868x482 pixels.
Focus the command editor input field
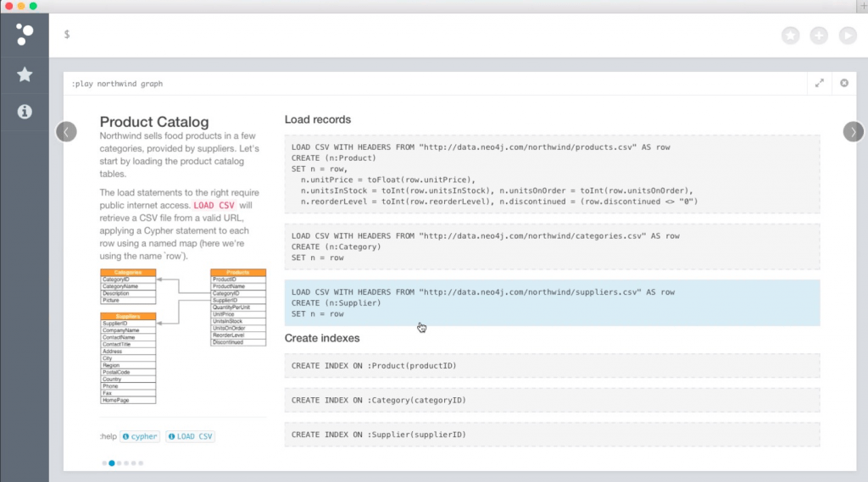(415, 35)
